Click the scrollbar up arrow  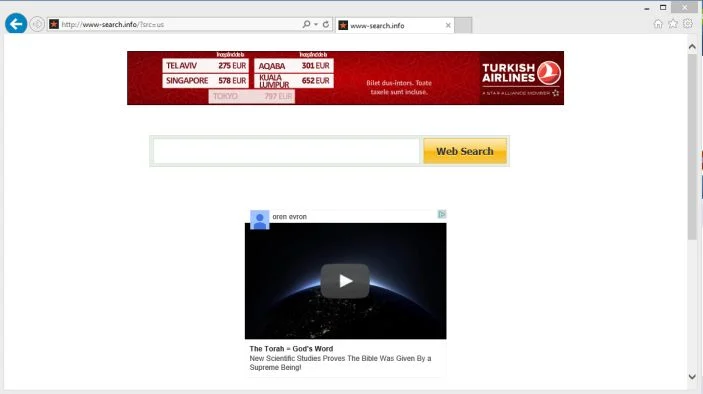pos(692,47)
